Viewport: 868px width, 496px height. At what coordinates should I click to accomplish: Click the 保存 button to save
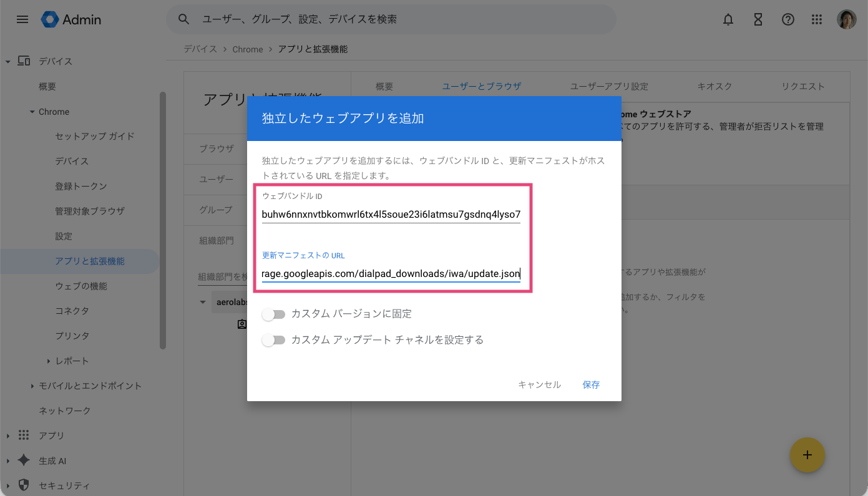[591, 384]
